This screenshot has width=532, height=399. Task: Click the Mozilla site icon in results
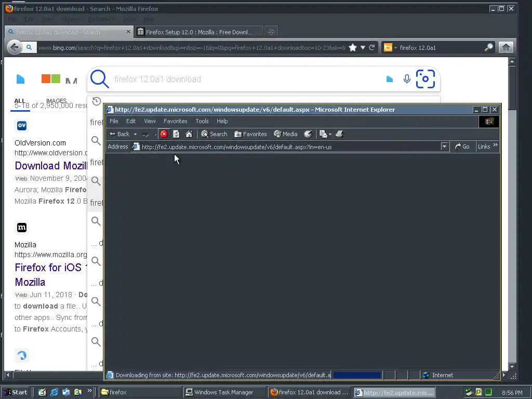[x=22, y=228]
